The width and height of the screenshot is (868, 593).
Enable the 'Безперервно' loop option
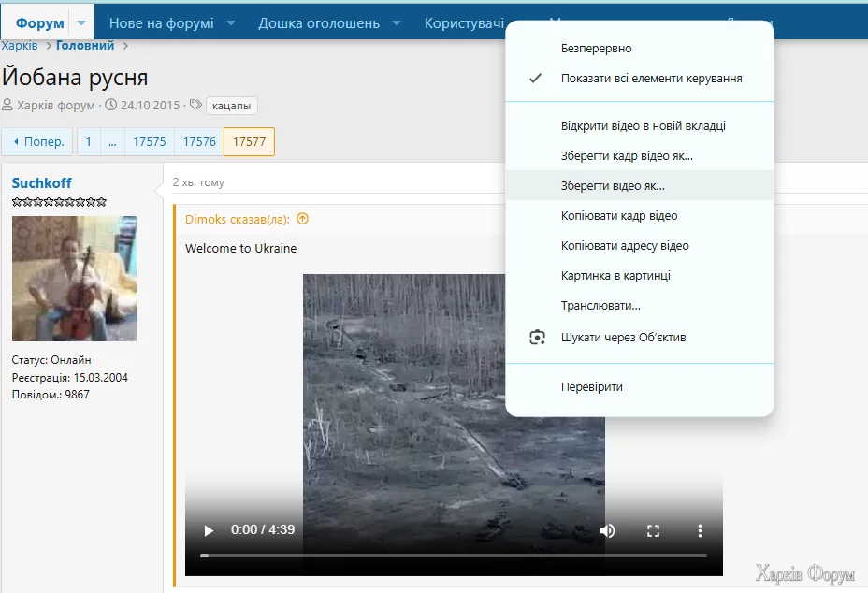click(596, 48)
